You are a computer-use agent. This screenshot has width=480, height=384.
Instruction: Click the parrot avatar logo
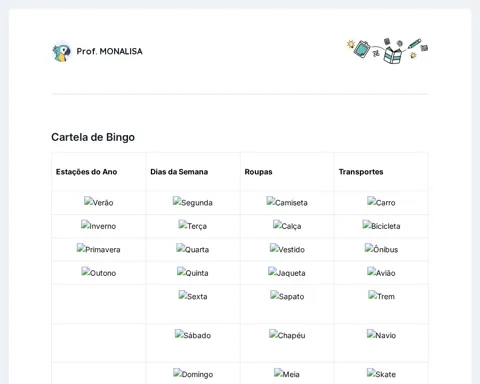(x=62, y=52)
